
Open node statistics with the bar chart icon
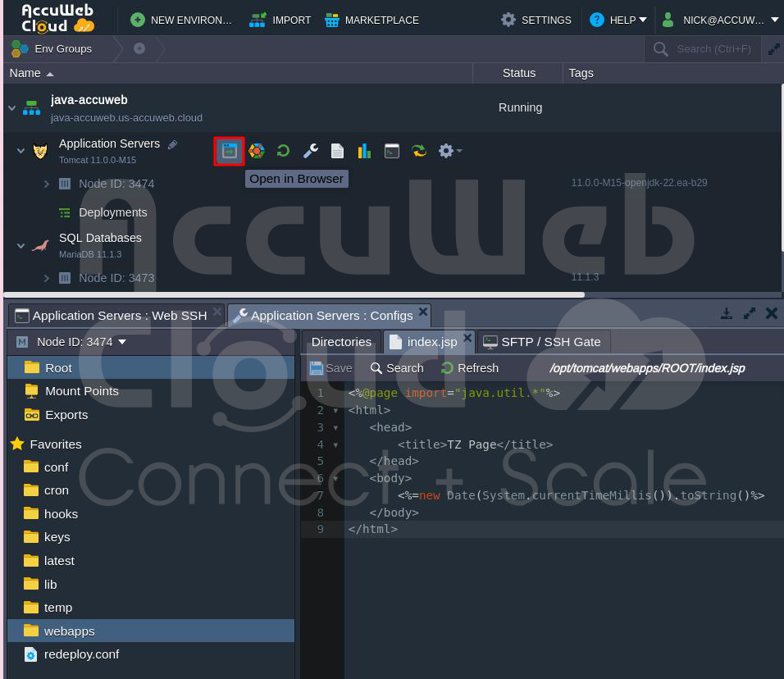coord(364,151)
